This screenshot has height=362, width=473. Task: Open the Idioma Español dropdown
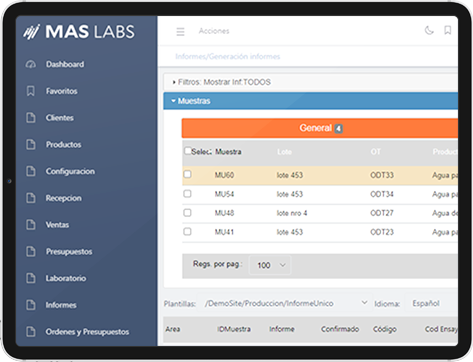tap(431, 303)
